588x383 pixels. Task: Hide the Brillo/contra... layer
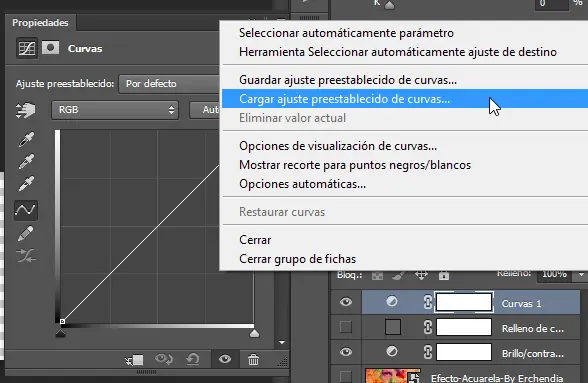click(x=346, y=352)
